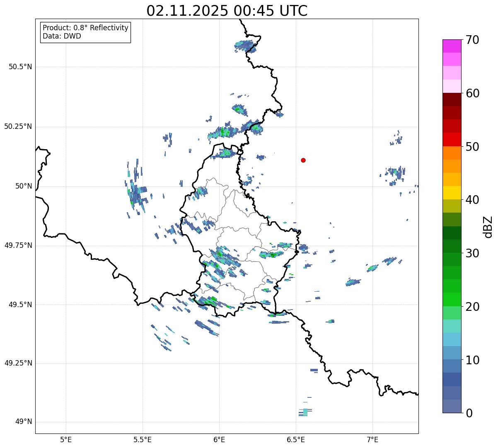Click the latitude label 50.5°N
498x448 pixels.
[20, 67]
